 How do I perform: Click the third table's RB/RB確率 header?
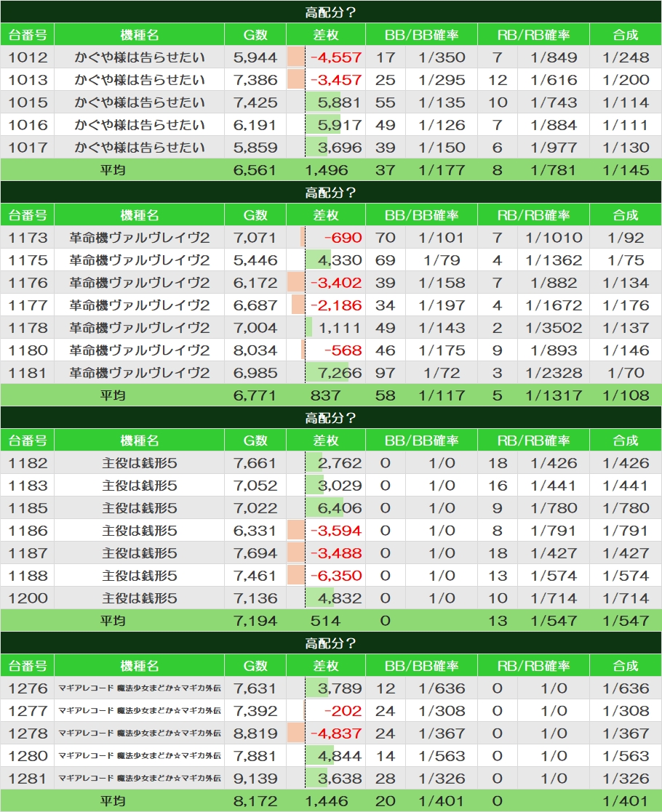point(533,441)
